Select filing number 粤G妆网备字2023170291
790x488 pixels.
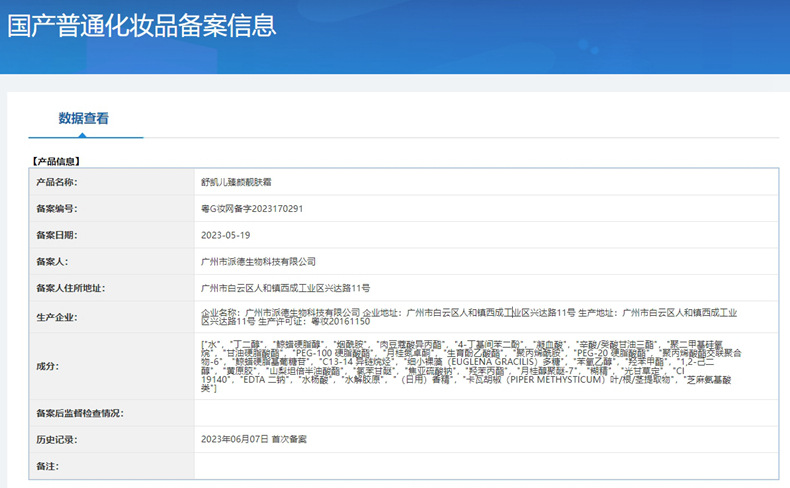tap(252, 208)
